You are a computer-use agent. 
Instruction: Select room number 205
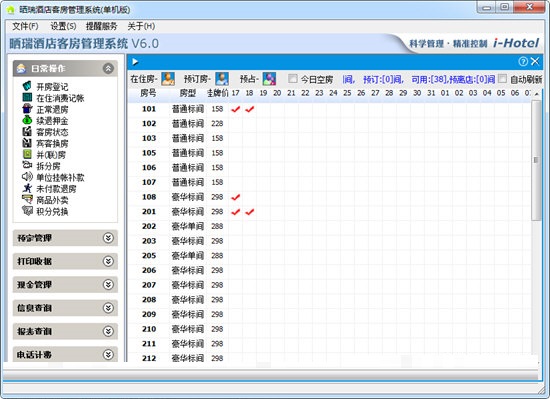tap(149, 256)
